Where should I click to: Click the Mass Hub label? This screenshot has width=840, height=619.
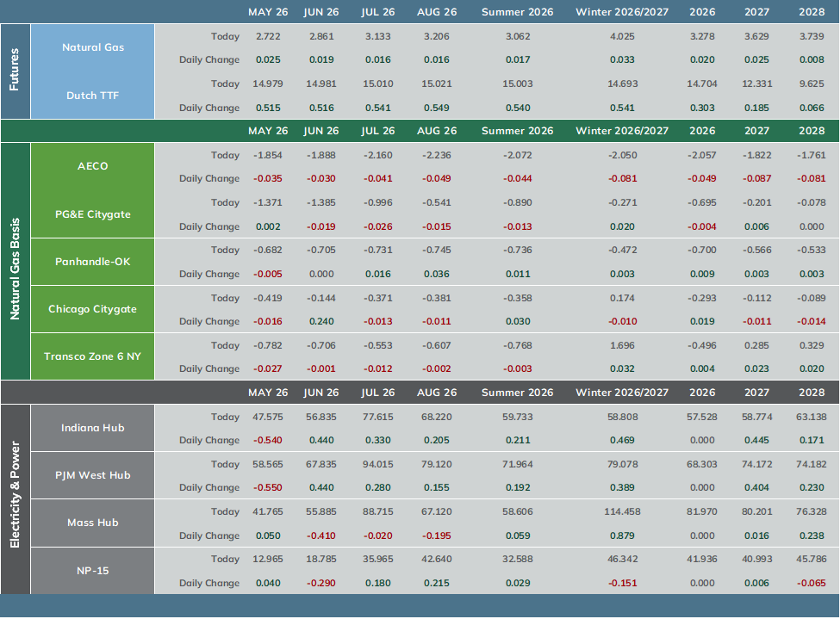point(93,523)
